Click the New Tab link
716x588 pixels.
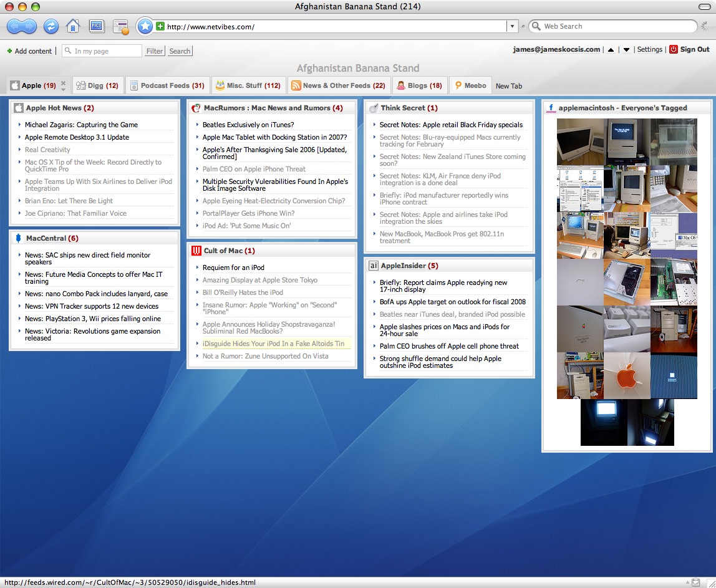coord(509,86)
